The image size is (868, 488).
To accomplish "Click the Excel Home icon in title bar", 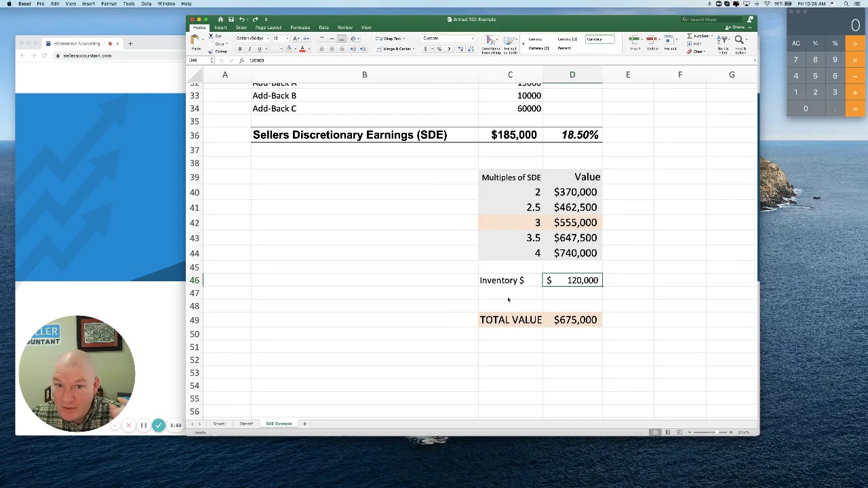I will pyautogui.click(x=221, y=19).
